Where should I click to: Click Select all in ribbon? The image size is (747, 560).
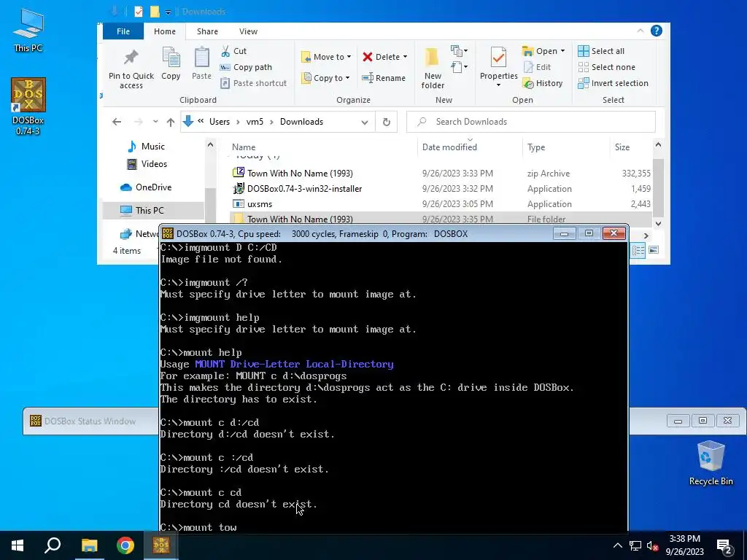click(601, 51)
